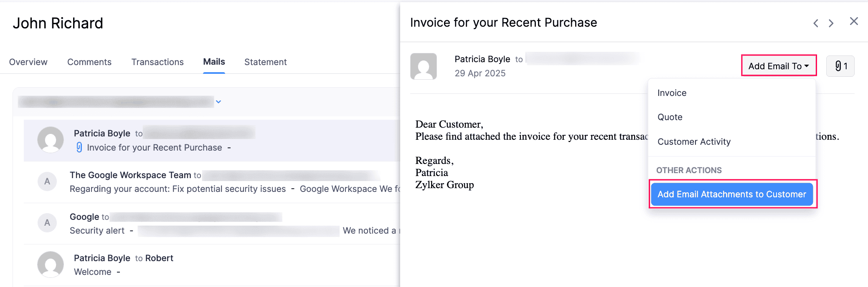The height and width of the screenshot is (287, 868).
Task: Expand the email address chevron above the mail list
Action: (x=218, y=101)
